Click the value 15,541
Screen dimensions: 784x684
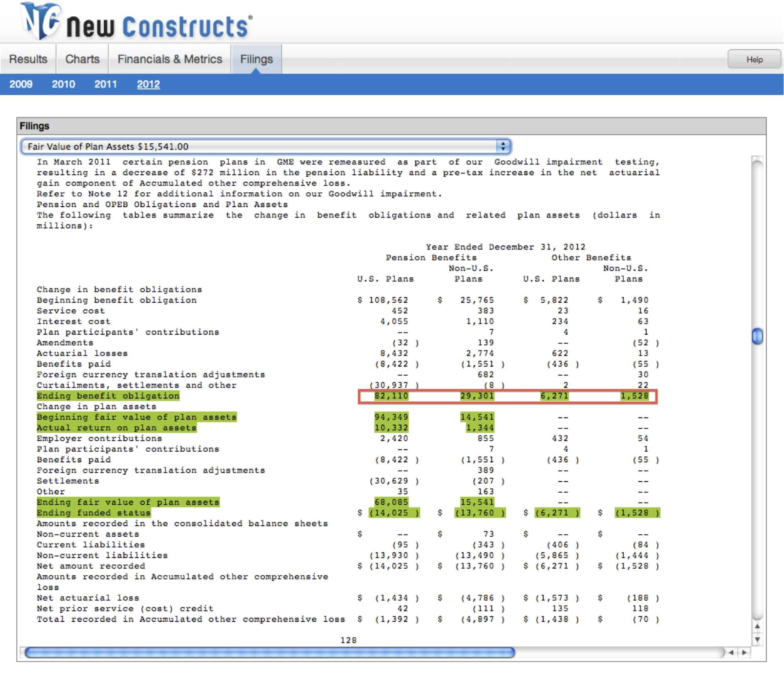(x=477, y=502)
